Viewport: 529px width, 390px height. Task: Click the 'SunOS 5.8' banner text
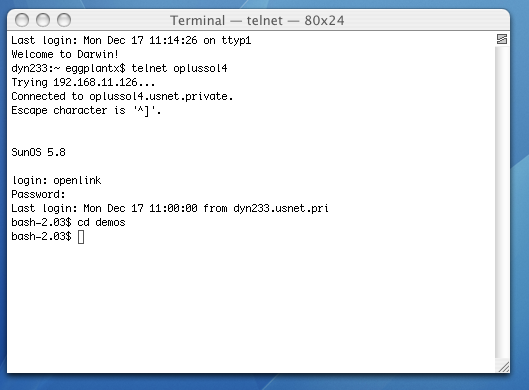pyautogui.click(x=38, y=152)
